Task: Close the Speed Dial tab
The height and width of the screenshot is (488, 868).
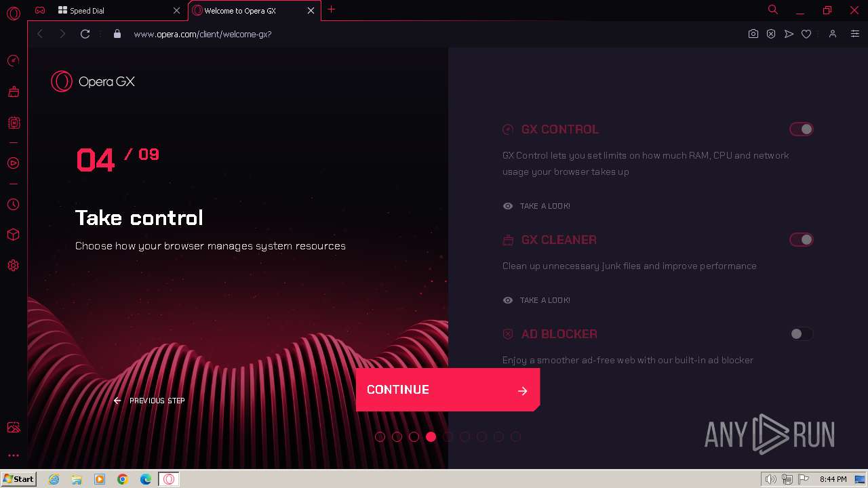Action: coord(177,11)
